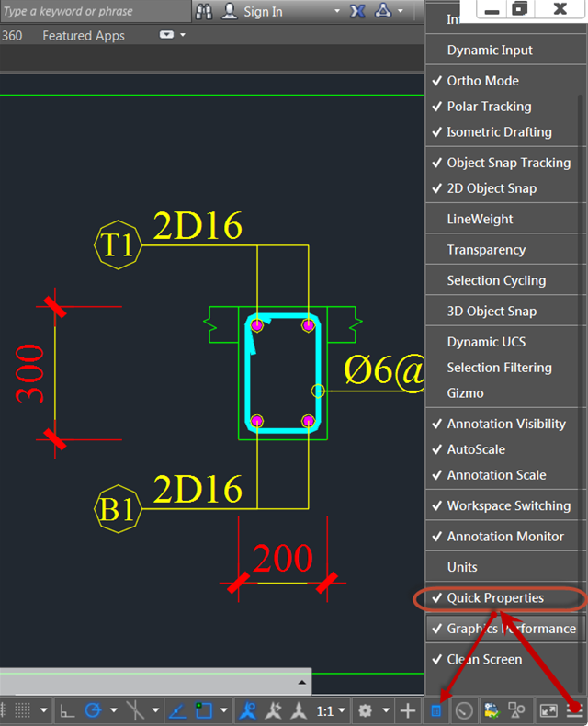588x726 pixels.
Task: Toggle 2D Object Snap icon in status bar
Action: [x=204, y=710]
